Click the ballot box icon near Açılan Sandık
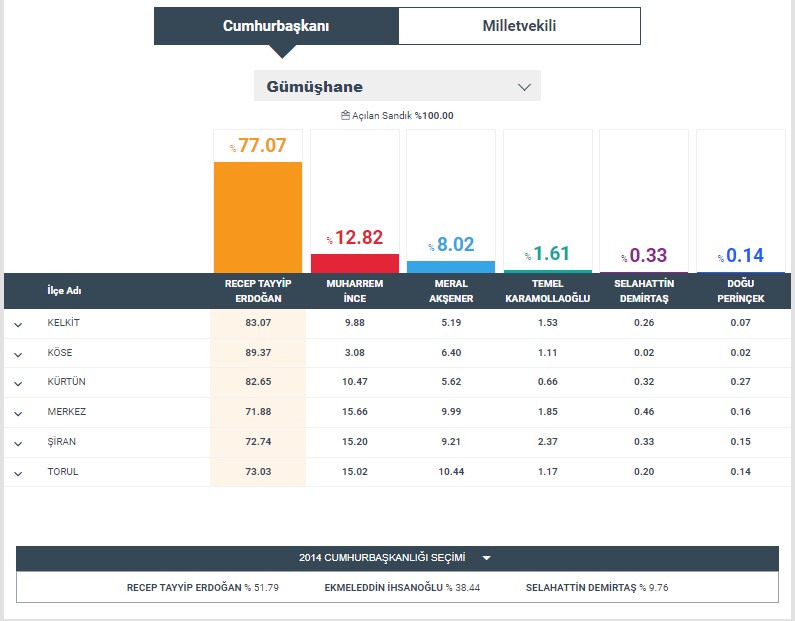The height and width of the screenshot is (621, 795). click(345, 116)
